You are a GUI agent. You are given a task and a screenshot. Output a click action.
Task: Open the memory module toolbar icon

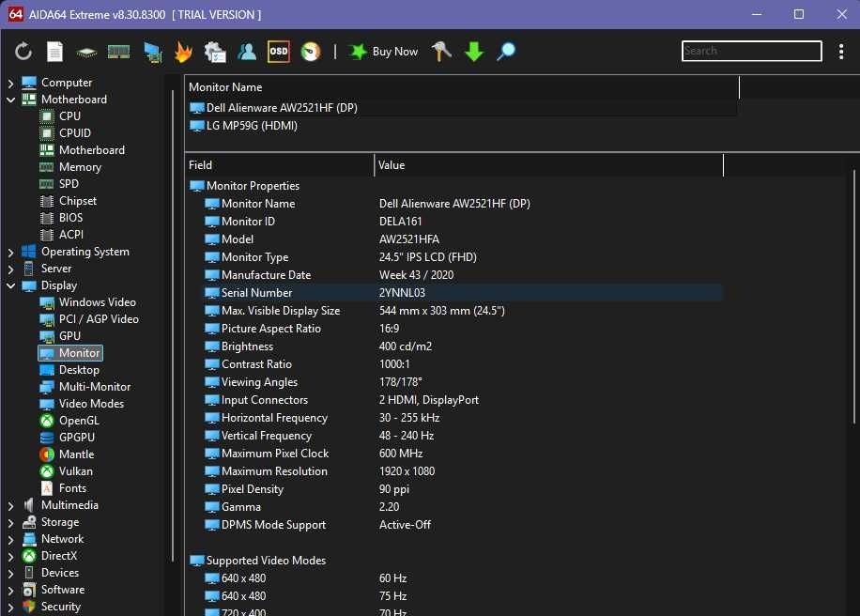pos(118,52)
